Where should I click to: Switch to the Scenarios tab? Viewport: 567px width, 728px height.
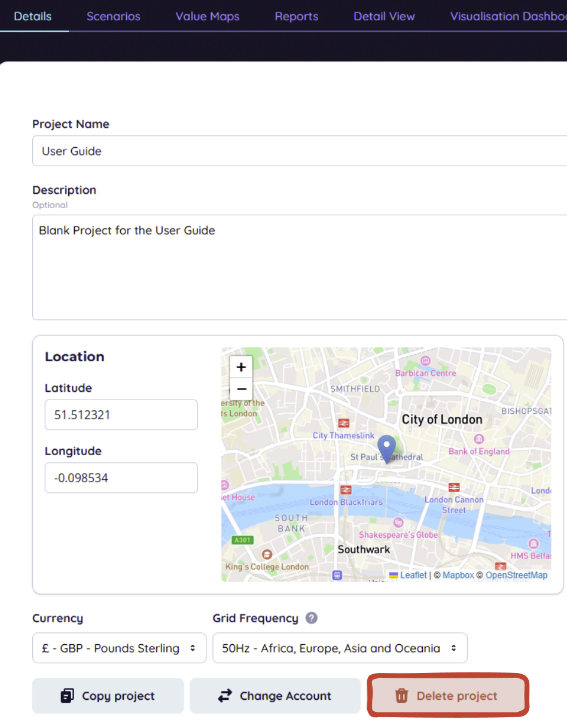click(x=113, y=16)
